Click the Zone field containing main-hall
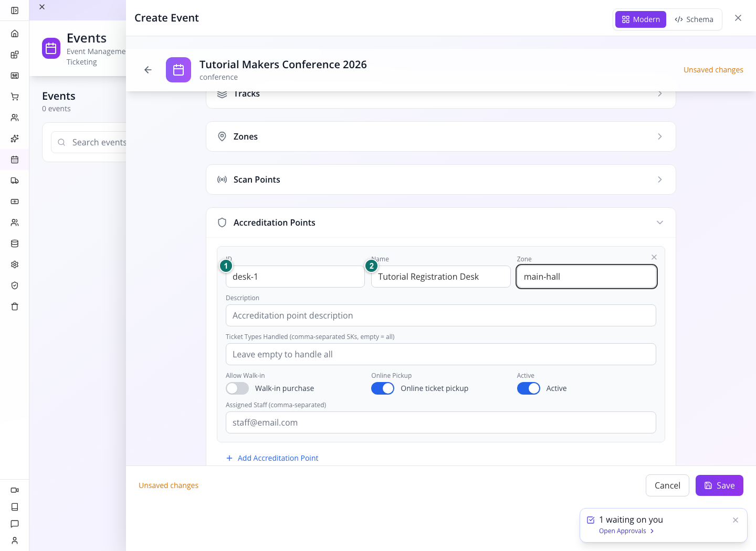This screenshot has width=756, height=551. [586, 277]
